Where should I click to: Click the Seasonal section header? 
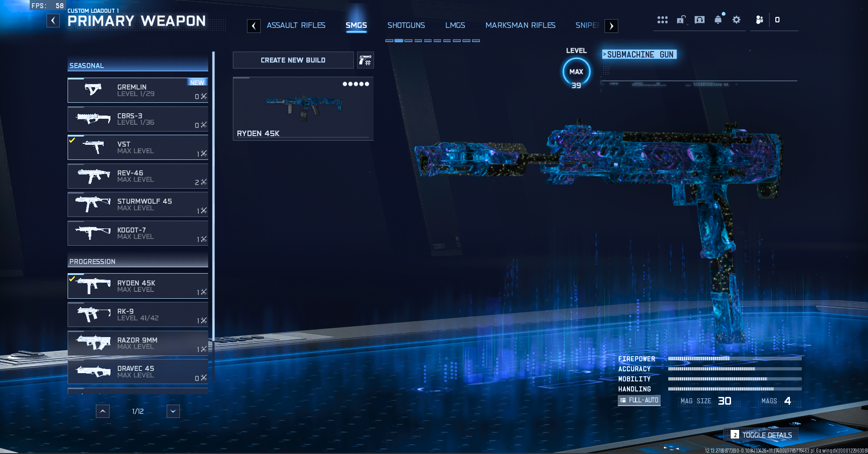point(138,65)
